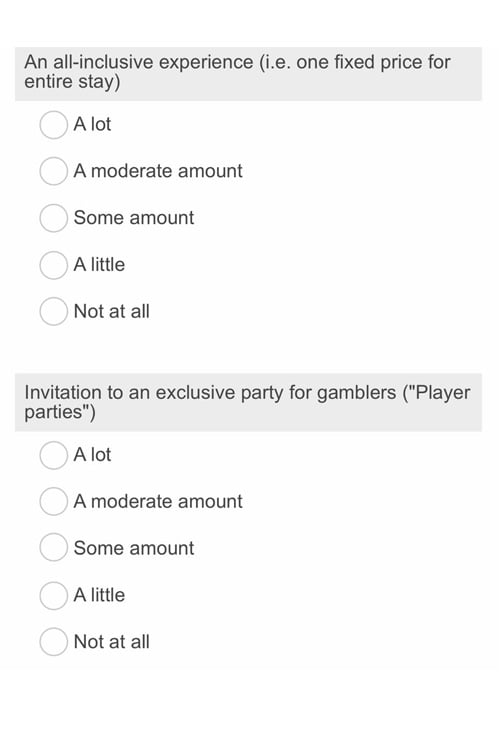Select 'A little' for all-inclusive experience

coord(53,265)
